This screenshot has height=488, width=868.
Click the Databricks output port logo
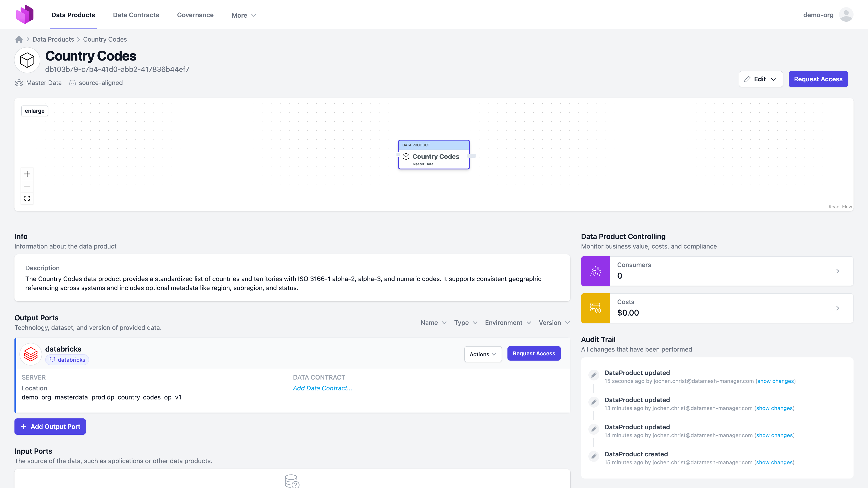click(x=31, y=354)
